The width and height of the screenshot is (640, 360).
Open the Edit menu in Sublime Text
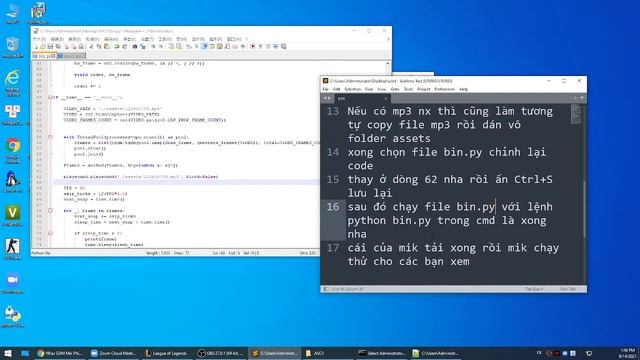[x=336, y=89]
